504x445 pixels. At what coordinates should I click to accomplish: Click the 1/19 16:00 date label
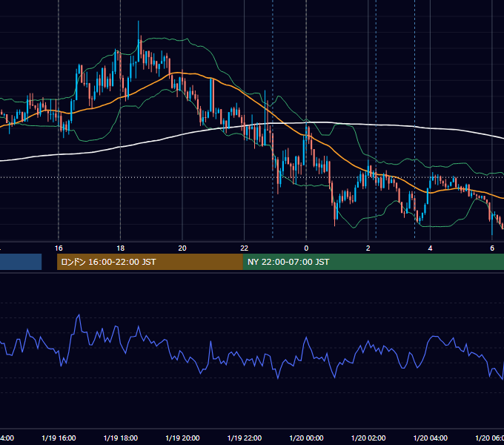coord(59,438)
